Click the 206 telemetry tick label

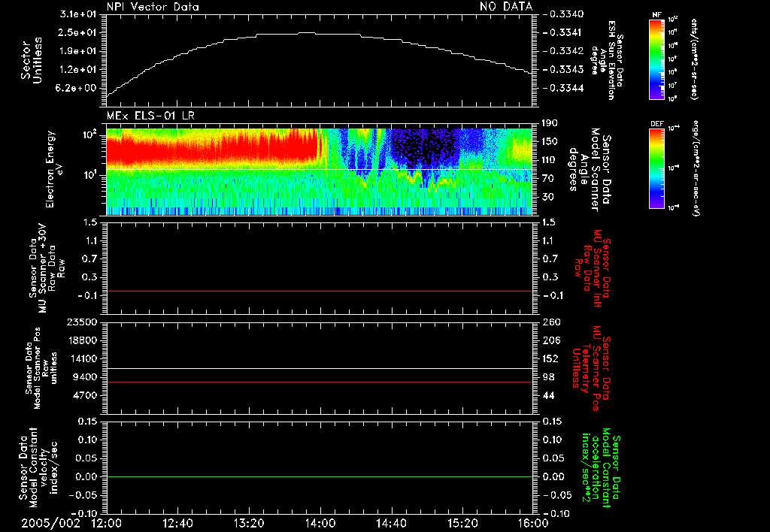point(552,340)
